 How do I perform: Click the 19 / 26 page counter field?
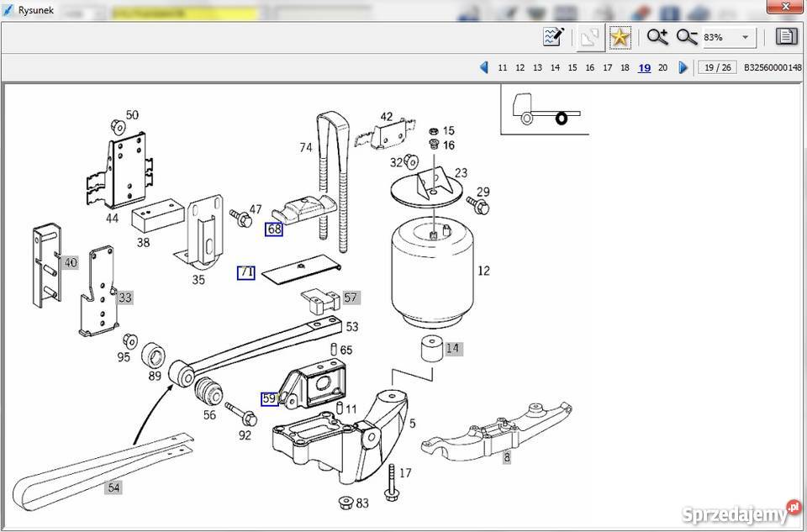pyautogui.click(x=717, y=68)
